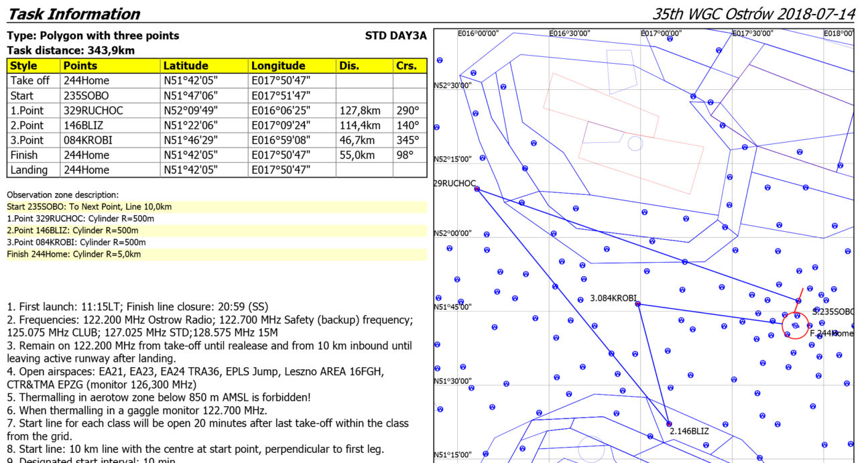Select the 329RUCHOC cell in Points column
The width and height of the screenshot is (868, 463).
click(x=93, y=111)
